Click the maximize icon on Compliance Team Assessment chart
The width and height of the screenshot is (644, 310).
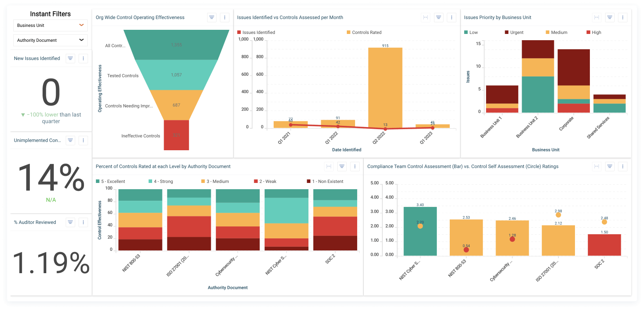pos(596,166)
